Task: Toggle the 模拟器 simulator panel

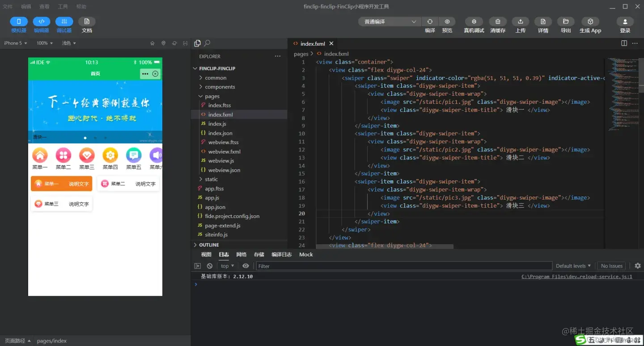Action: tap(19, 21)
